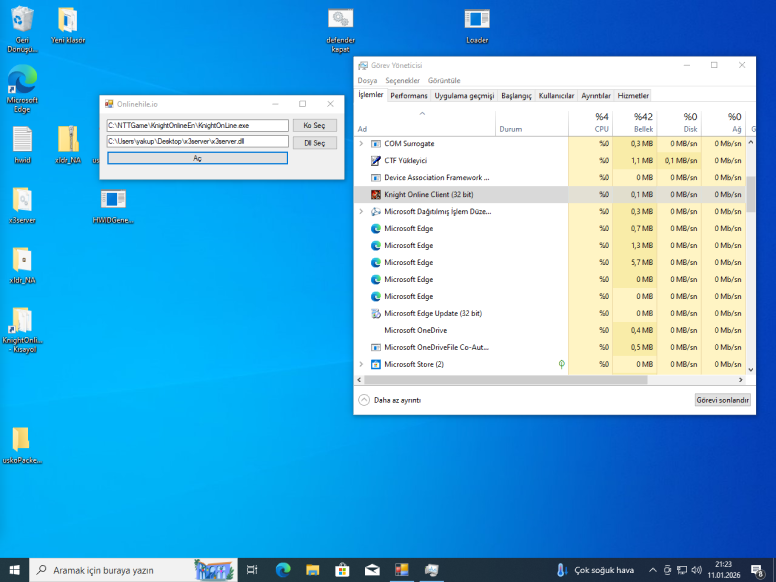Open Task View from the taskbar
This screenshot has width=776, height=582.
tap(252, 570)
